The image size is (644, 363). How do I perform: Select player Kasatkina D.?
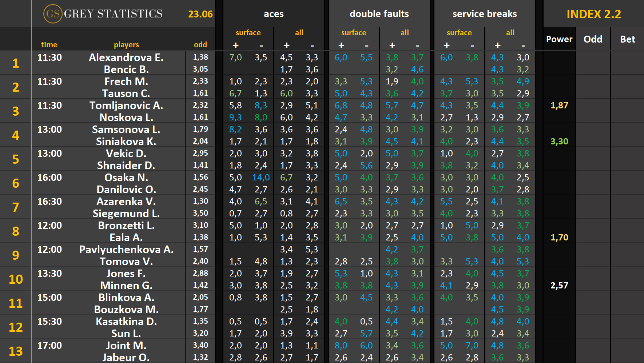click(126, 322)
